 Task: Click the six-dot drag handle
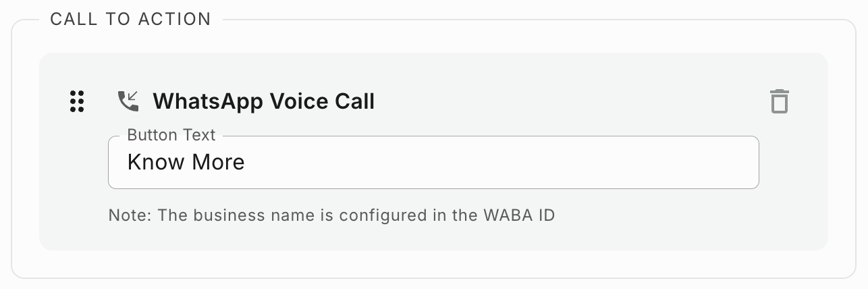(x=77, y=101)
